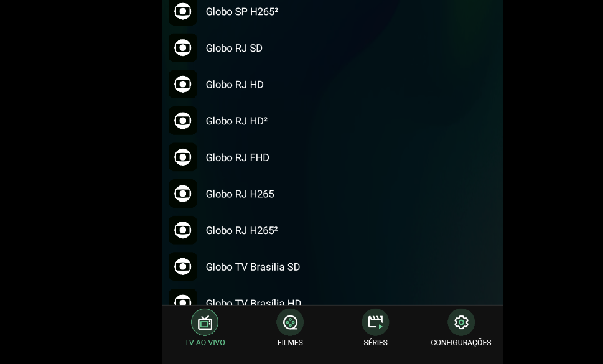
Task: Click the Globo logo beside Globo RJ H265²
Action: 183,230
